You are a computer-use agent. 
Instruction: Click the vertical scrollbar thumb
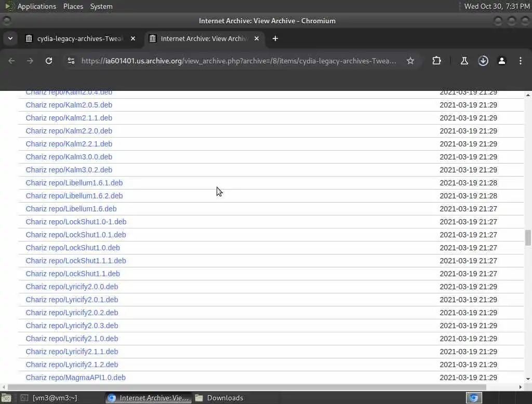[x=528, y=237]
